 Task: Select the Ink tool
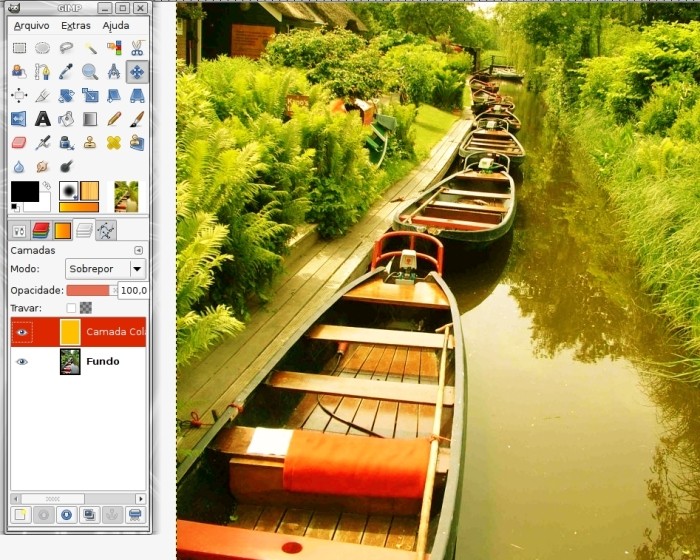[x=66, y=143]
